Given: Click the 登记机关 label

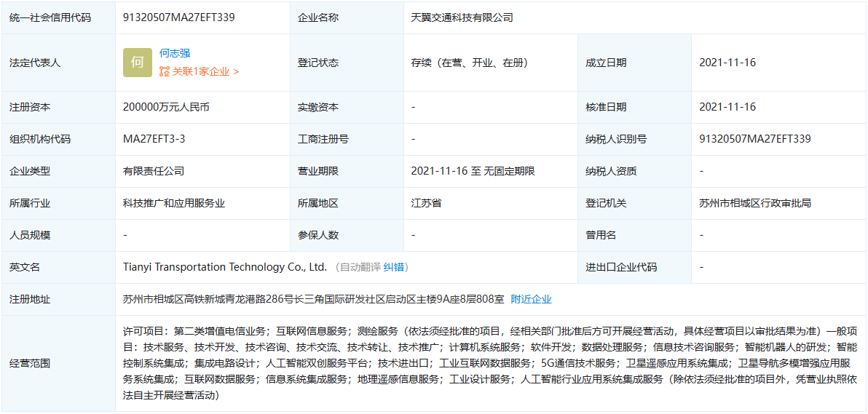Looking at the screenshot, I should (x=606, y=203).
